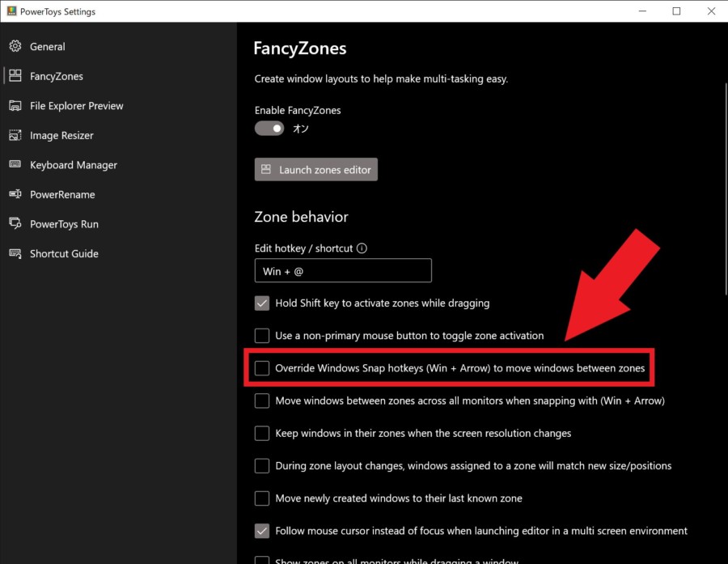This screenshot has width=728, height=564.
Task: Switch to PowerRename settings
Action: coord(118,195)
